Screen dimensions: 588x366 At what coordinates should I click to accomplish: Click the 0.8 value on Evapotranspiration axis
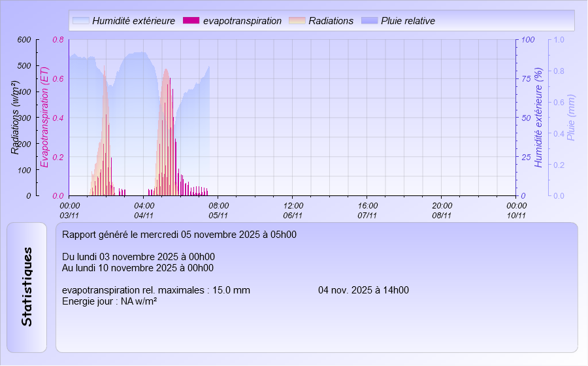point(58,40)
